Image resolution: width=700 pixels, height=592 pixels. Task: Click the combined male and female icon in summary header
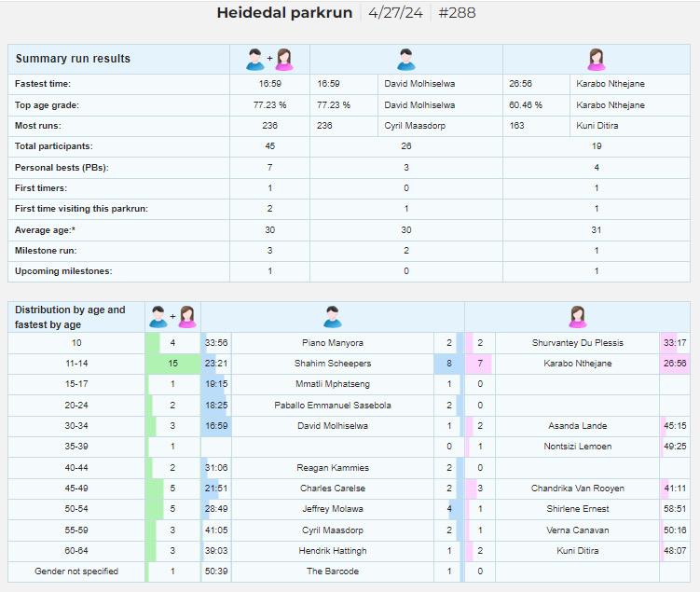(x=269, y=60)
